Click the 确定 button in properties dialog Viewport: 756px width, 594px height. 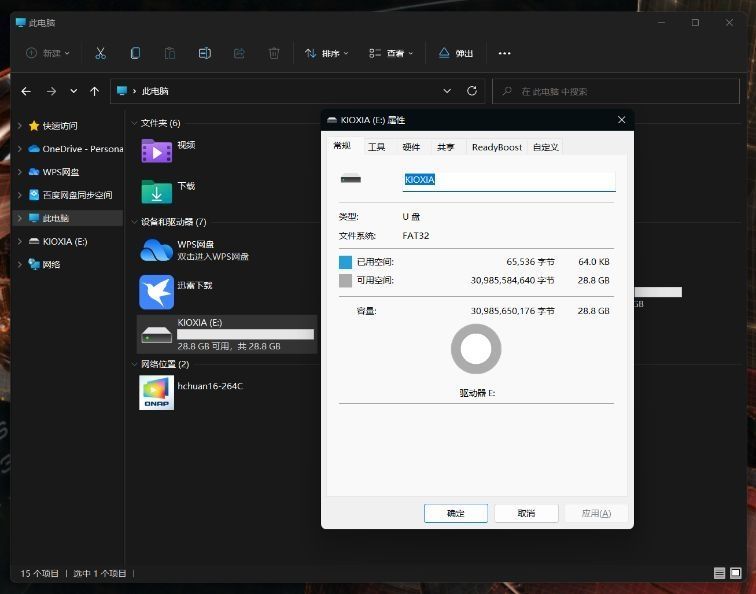pyautogui.click(x=456, y=513)
